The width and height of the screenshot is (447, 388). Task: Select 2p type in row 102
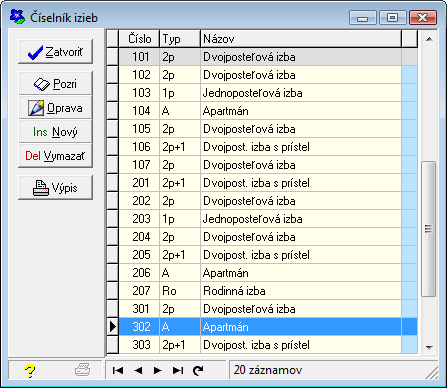click(180, 75)
